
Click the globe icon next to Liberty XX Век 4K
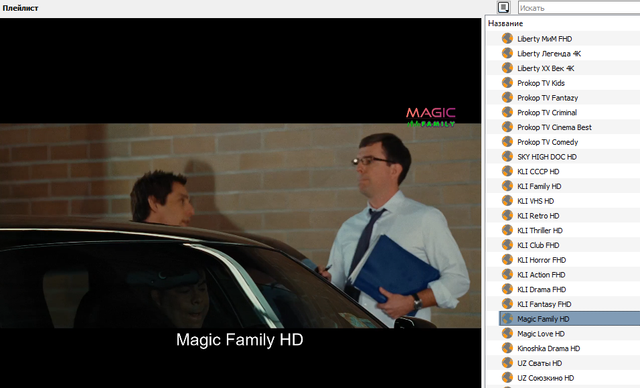click(x=507, y=68)
